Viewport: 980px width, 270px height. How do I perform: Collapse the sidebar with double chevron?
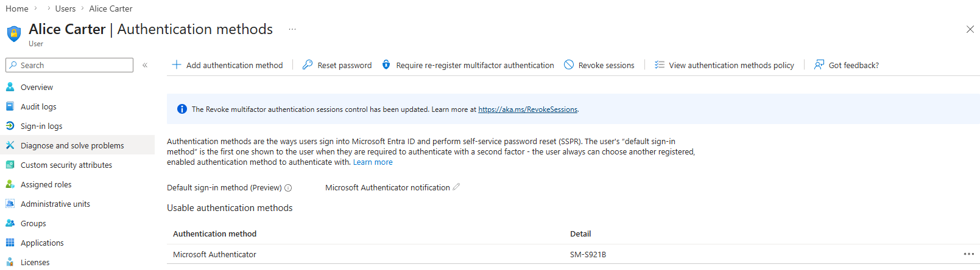tap(145, 65)
